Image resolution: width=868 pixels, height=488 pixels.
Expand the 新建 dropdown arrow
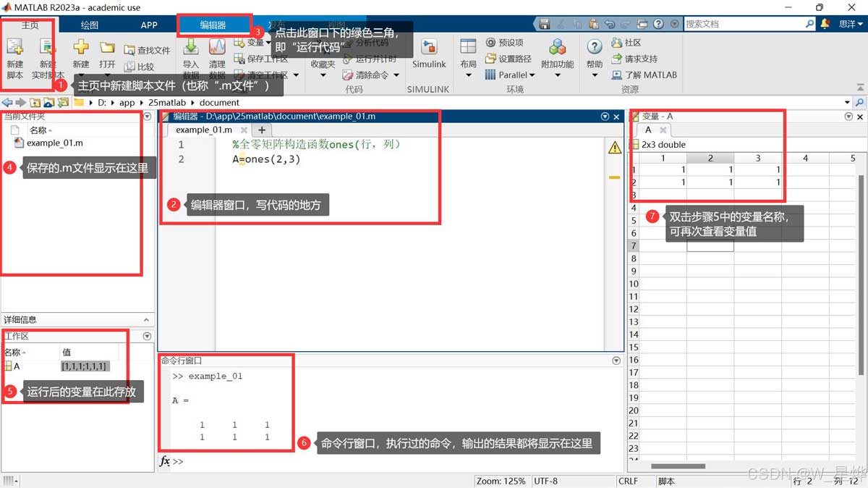click(81, 75)
